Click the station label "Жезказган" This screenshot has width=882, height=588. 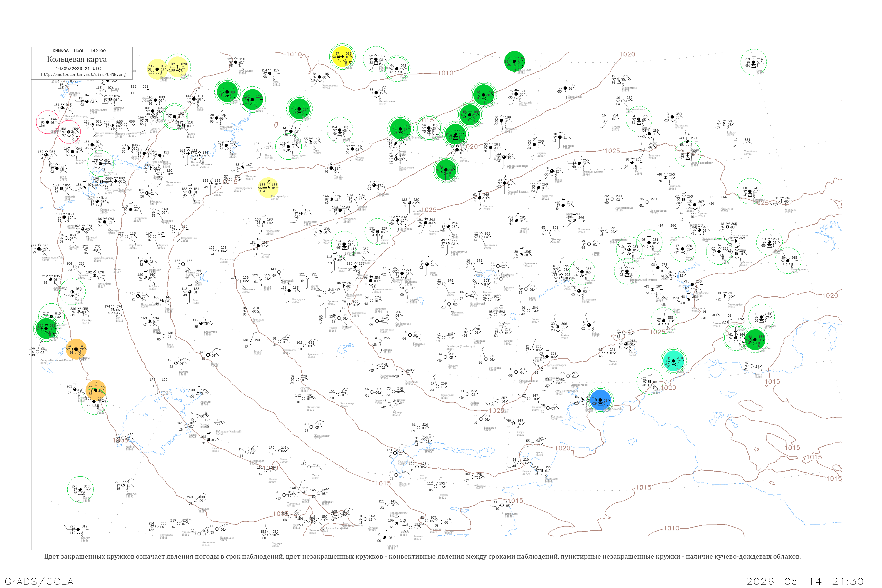click(x=313, y=407)
